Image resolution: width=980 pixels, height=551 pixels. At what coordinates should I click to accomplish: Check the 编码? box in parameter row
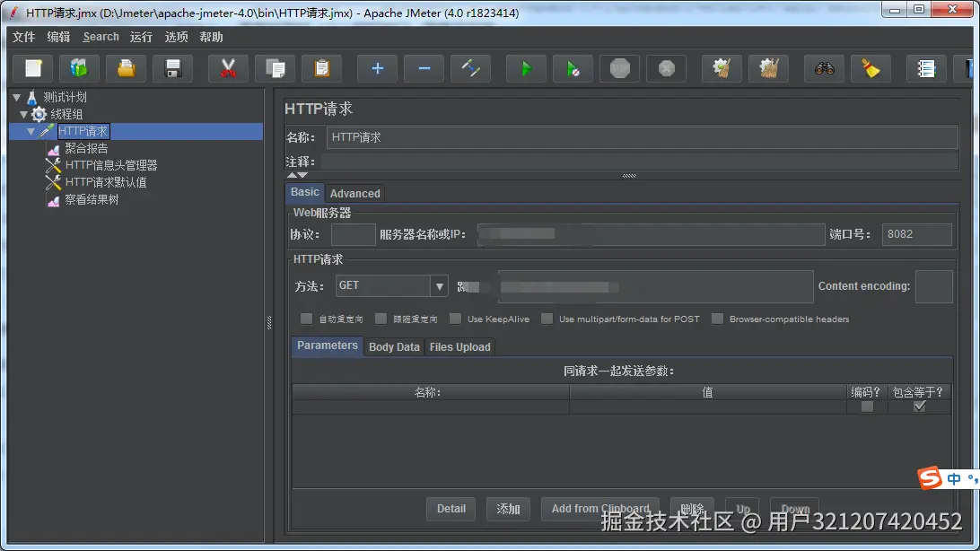click(x=867, y=407)
